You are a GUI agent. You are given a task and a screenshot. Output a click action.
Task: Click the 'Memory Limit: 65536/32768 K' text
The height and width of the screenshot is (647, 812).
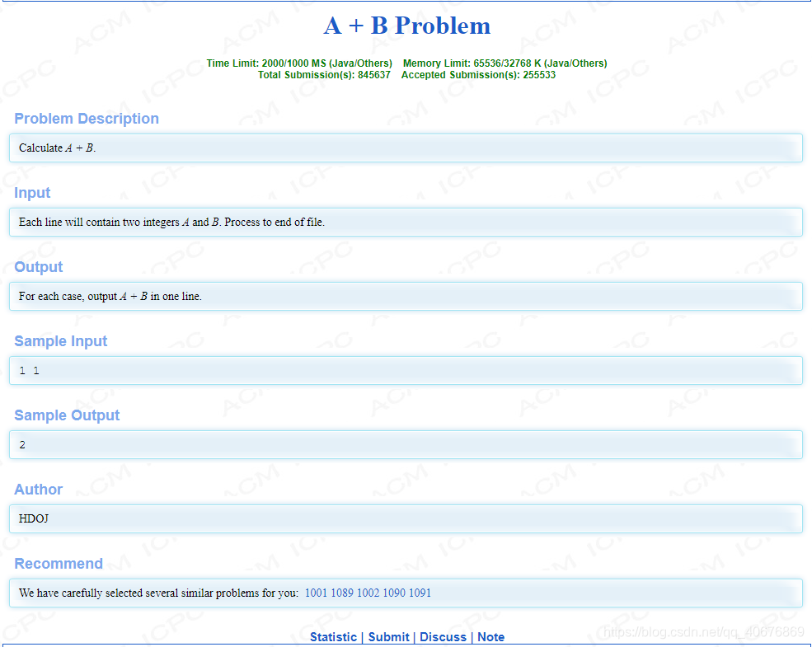(x=505, y=63)
